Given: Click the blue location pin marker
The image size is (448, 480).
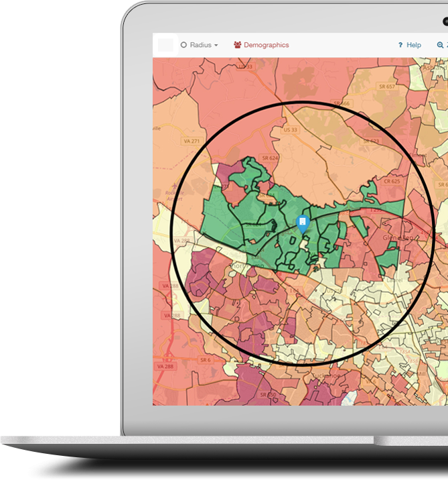Looking at the screenshot, I should pos(303,223).
